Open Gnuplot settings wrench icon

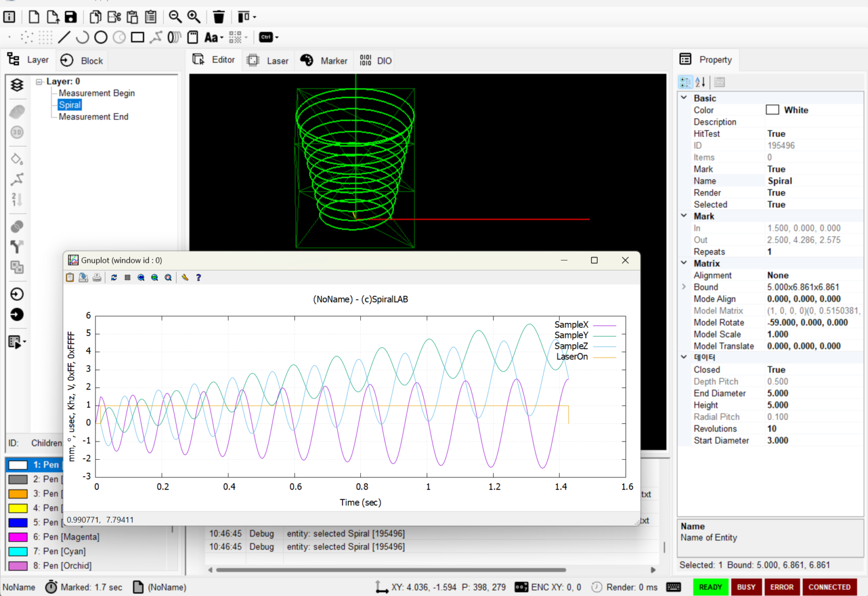tap(185, 278)
